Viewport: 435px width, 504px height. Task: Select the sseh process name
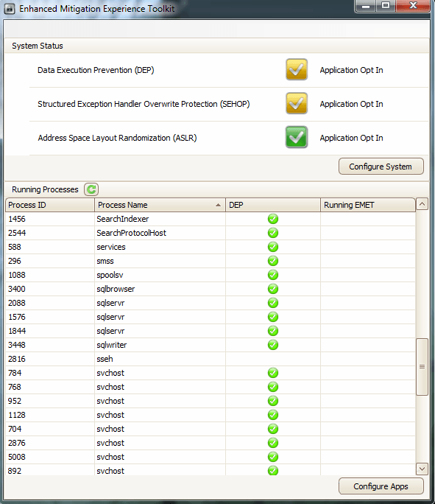pyautogui.click(x=105, y=359)
